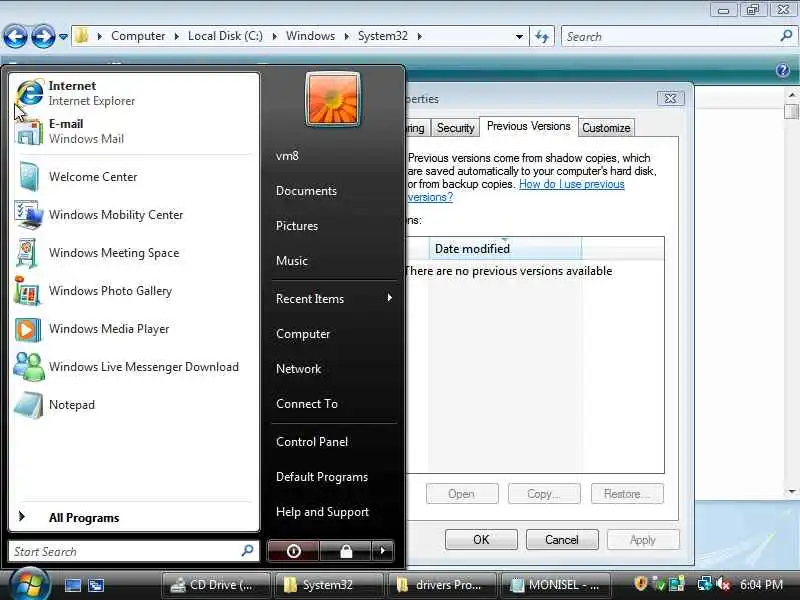
Task: Click the Explorer Forward arrow button
Action: click(43, 36)
